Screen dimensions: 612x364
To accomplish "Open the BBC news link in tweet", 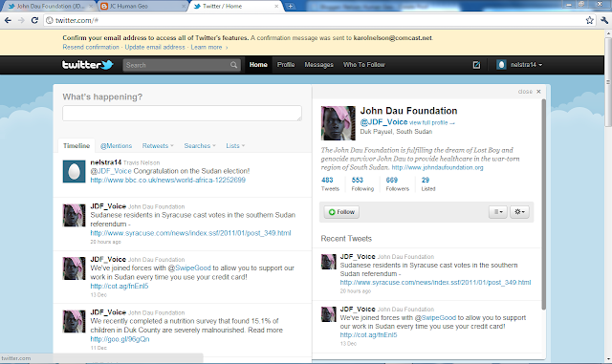I will pyautogui.click(x=168, y=180).
